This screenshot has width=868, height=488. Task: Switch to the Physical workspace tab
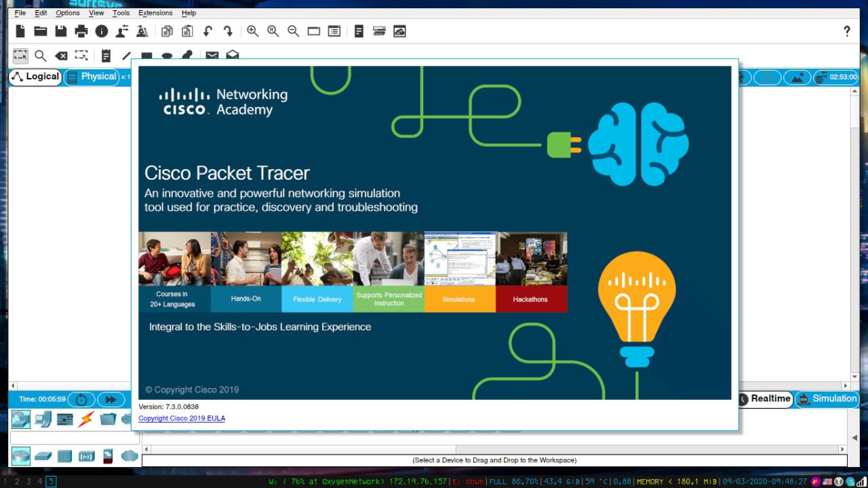click(92, 77)
